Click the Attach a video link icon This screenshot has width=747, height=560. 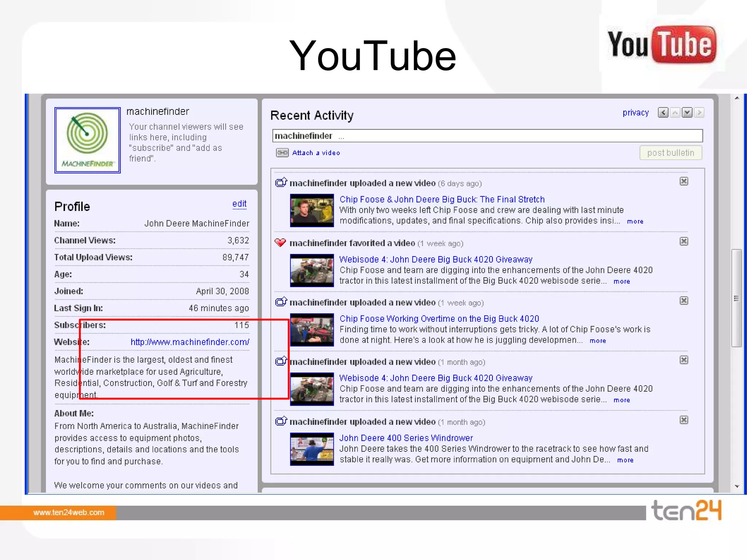282,152
